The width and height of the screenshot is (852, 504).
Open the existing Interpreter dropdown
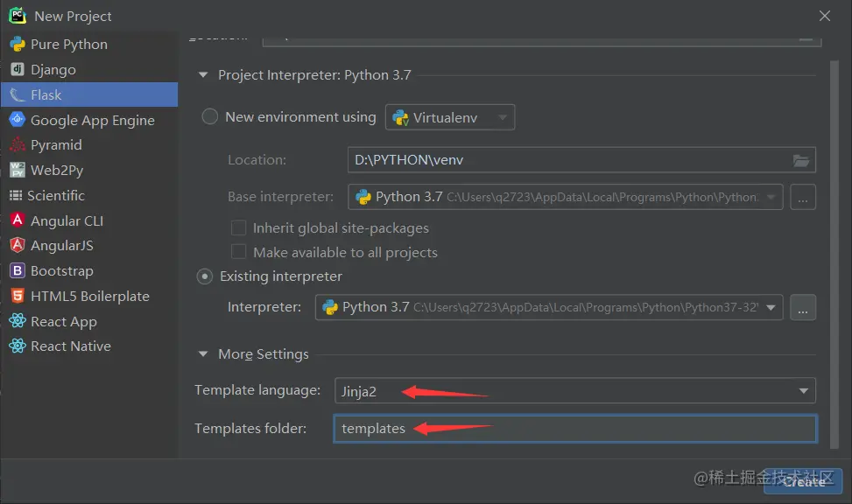click(x=549, y=307)
